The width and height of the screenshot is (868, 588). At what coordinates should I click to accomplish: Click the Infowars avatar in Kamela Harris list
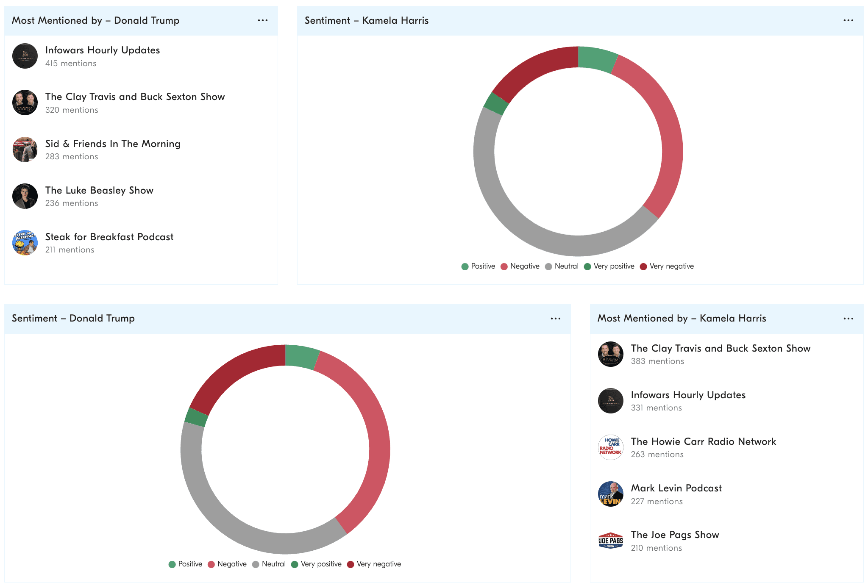[x=610, y=401]
